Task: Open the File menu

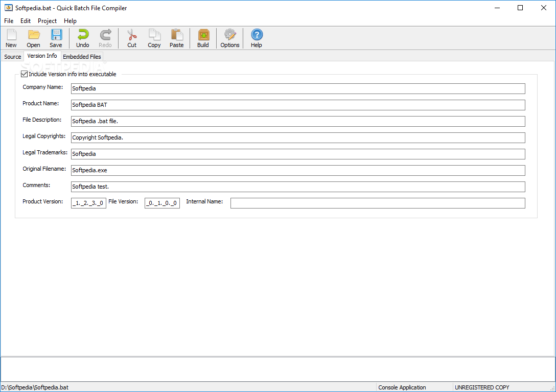Action: [x=9, y=21]
